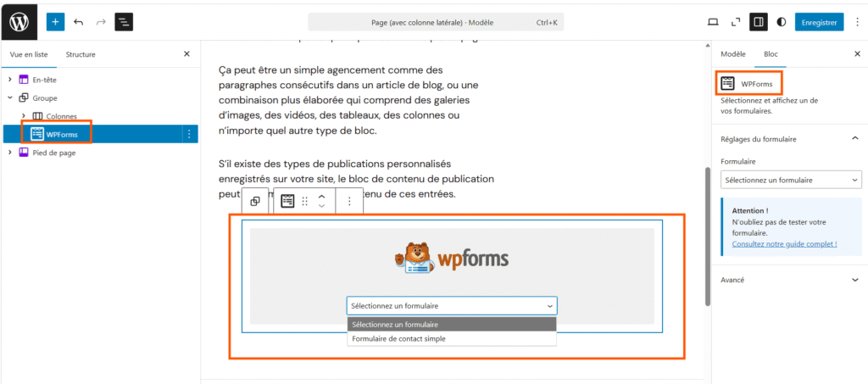The height and width of the screenshot is (384, 868).
Task: Collapse the Réglages du formulaire section
Action: tap(854, 138)
